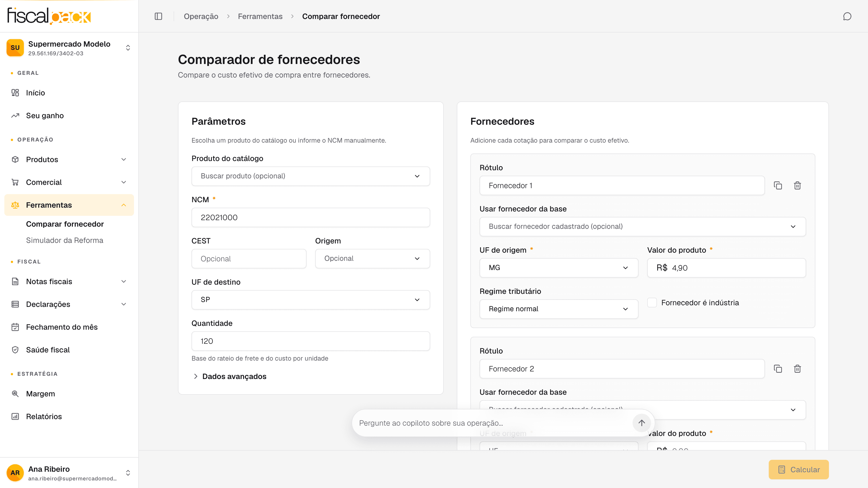Focus the NCM field with 22021000
This screenshot has width=868, height=488.
pos(311,217)
